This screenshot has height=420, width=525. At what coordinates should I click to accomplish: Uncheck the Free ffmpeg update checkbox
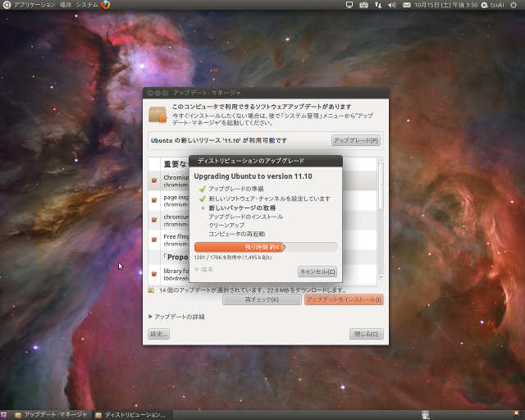tap(154, 240)
